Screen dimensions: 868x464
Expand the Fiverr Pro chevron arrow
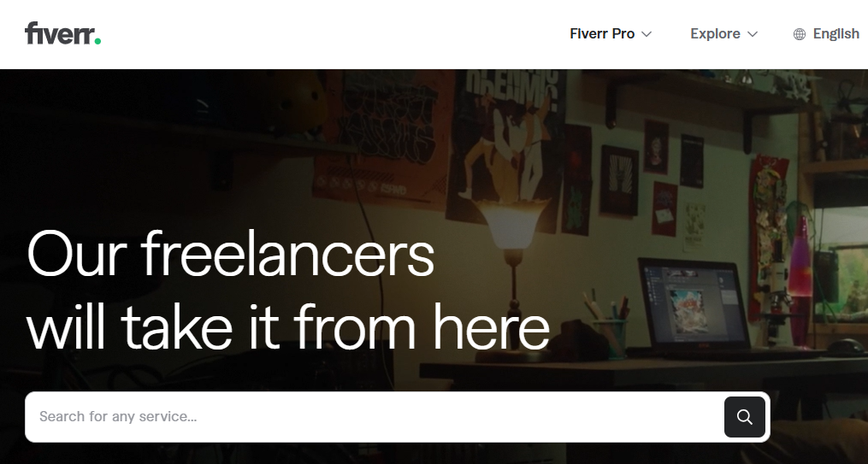646,34
